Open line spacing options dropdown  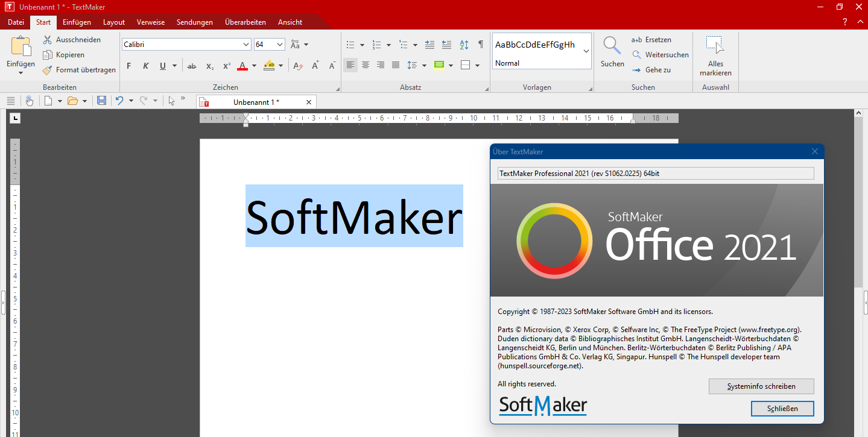[x=424, y=66]
